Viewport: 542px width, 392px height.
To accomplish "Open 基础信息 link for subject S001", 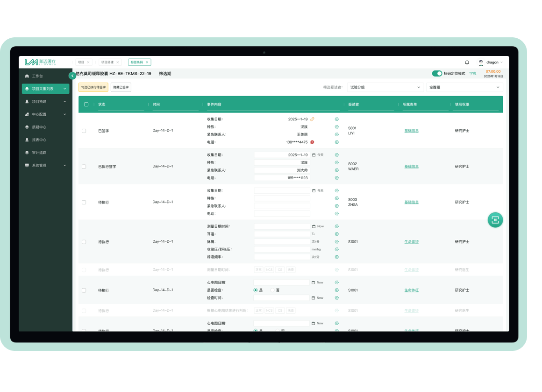I will [411, 131].
